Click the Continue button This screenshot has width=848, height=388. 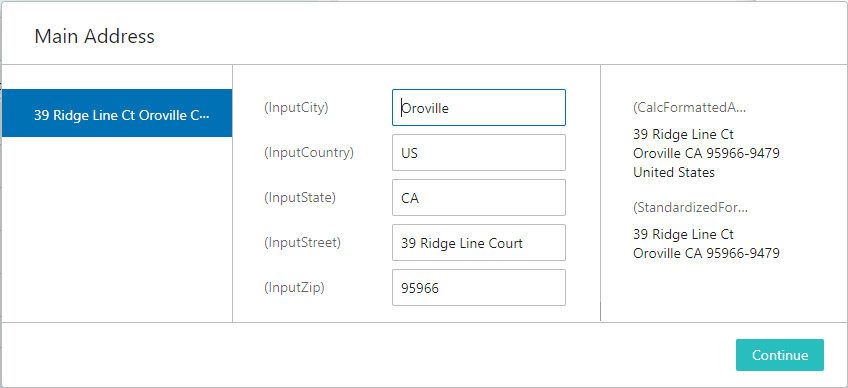779,355
